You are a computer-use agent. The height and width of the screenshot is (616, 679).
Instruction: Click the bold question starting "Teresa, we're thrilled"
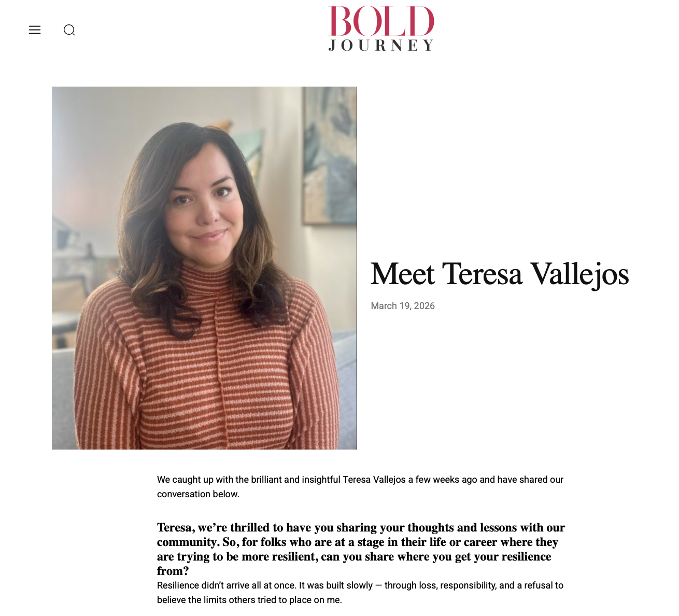pyautogui.click(x=361, y=528)
